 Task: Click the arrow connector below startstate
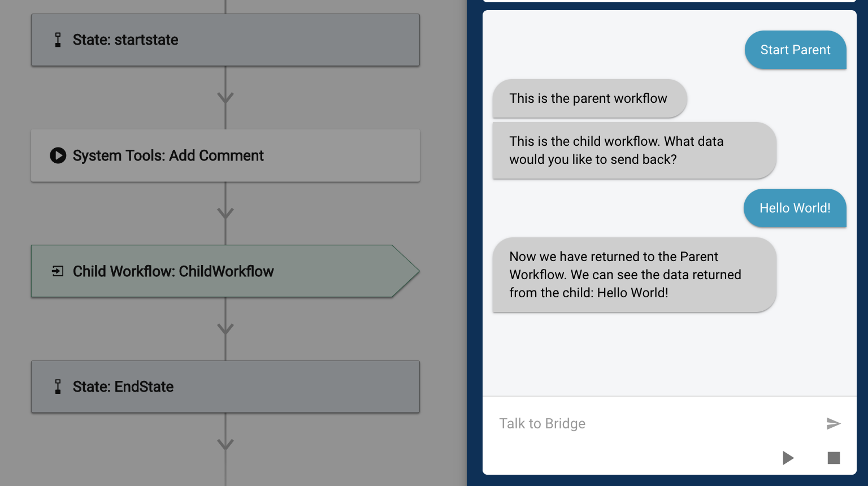[x=225, y=98]
